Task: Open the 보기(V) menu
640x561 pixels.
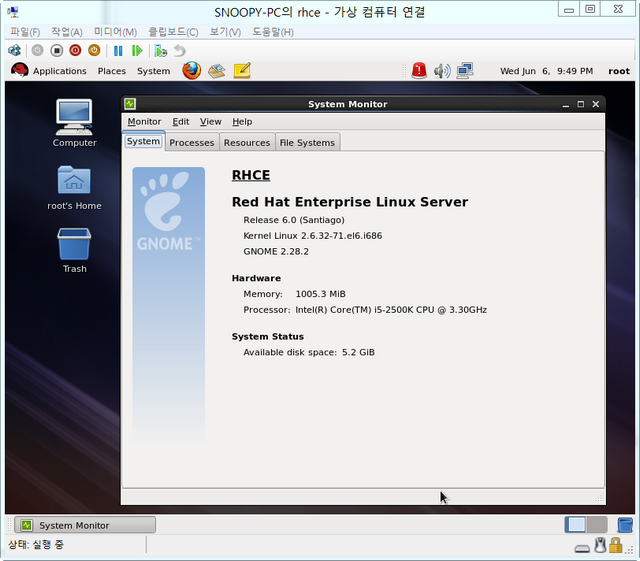Action: coord(225,32)
